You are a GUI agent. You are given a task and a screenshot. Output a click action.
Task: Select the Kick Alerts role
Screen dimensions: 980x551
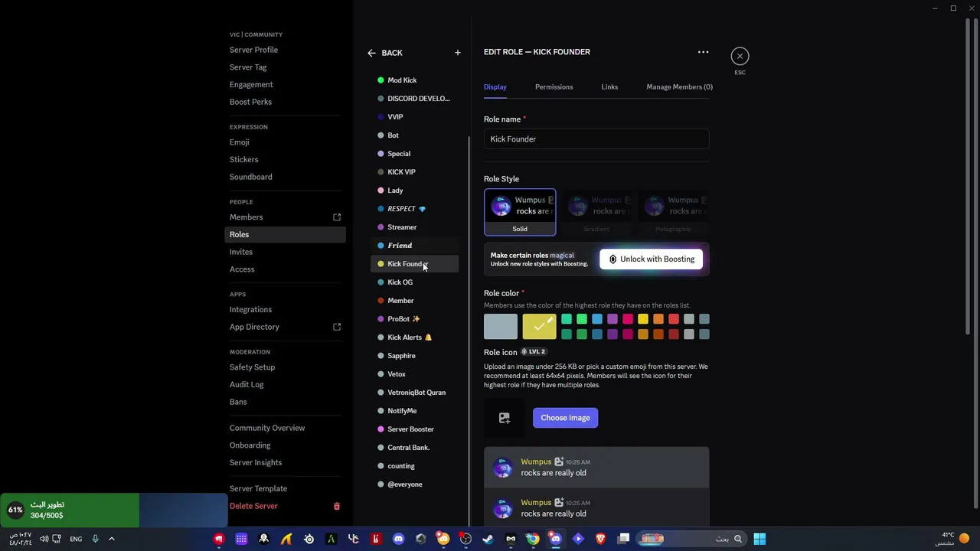(x=414, y=337)
